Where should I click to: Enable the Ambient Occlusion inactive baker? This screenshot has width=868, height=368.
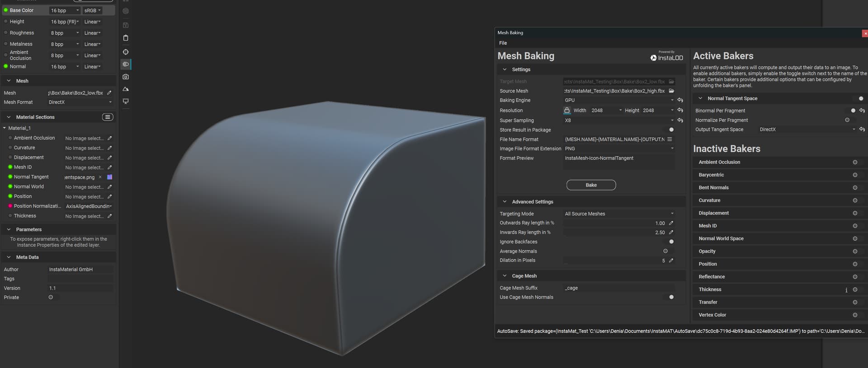tap(857, 162)
